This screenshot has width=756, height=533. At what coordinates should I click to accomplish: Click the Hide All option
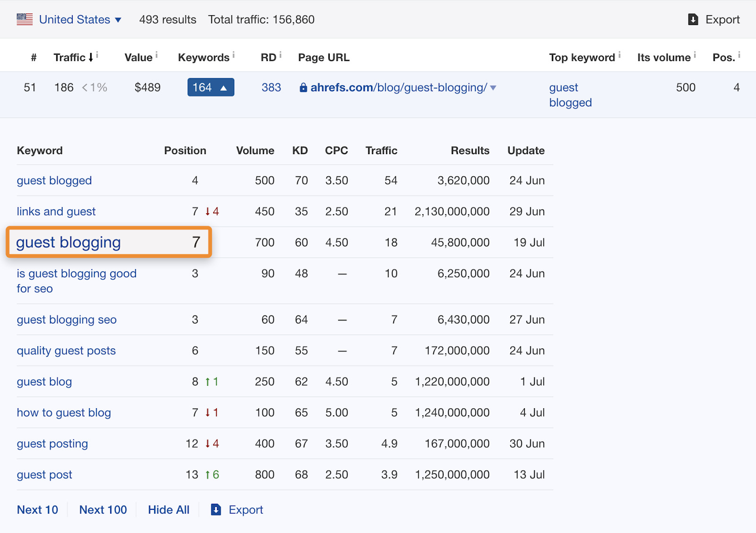(x=168, y=509)
